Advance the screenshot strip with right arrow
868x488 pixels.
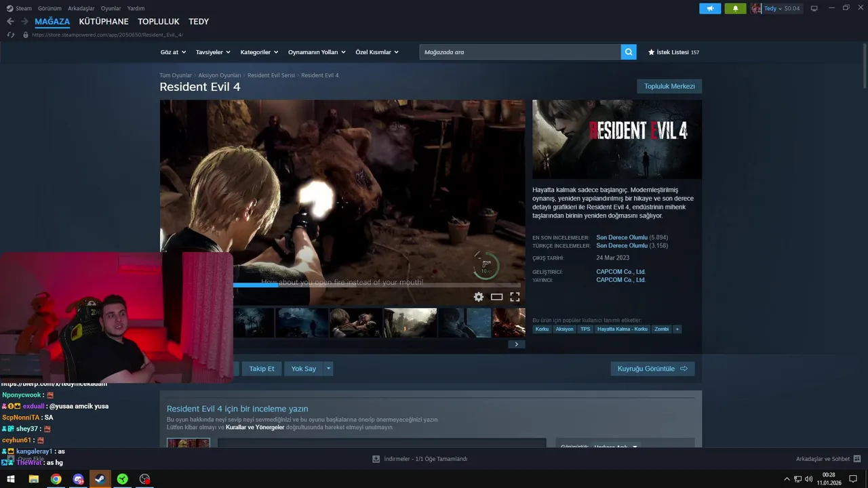point(516,344)
